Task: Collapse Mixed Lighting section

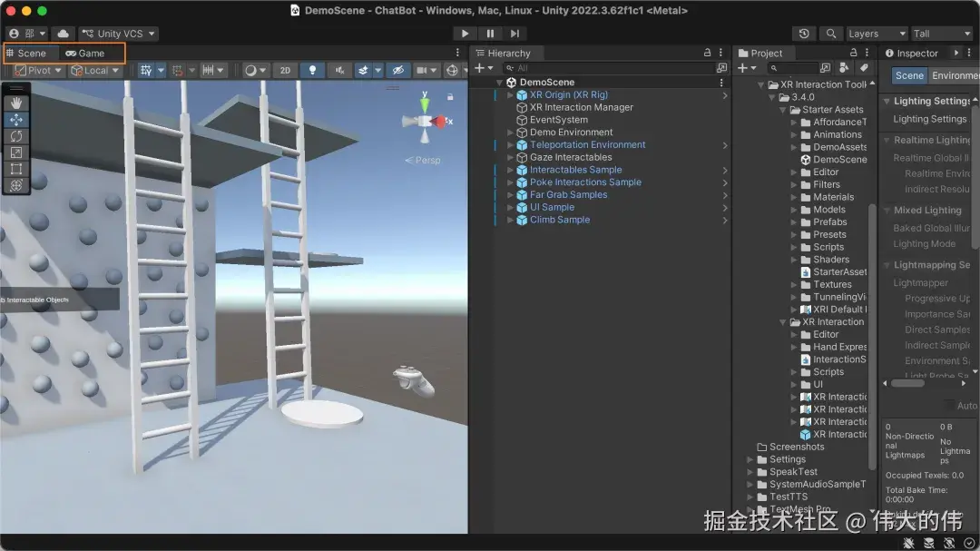Action: pos(887,211)
